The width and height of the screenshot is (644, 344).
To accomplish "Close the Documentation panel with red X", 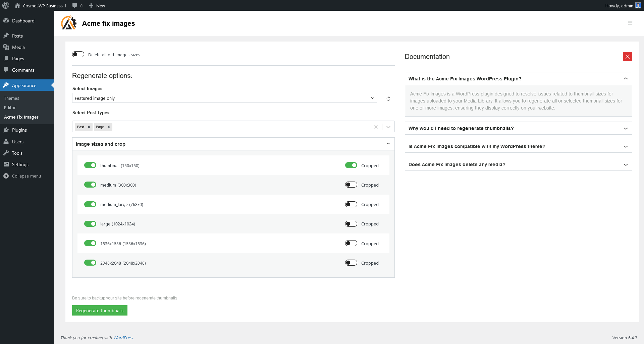I will (627, 57).
